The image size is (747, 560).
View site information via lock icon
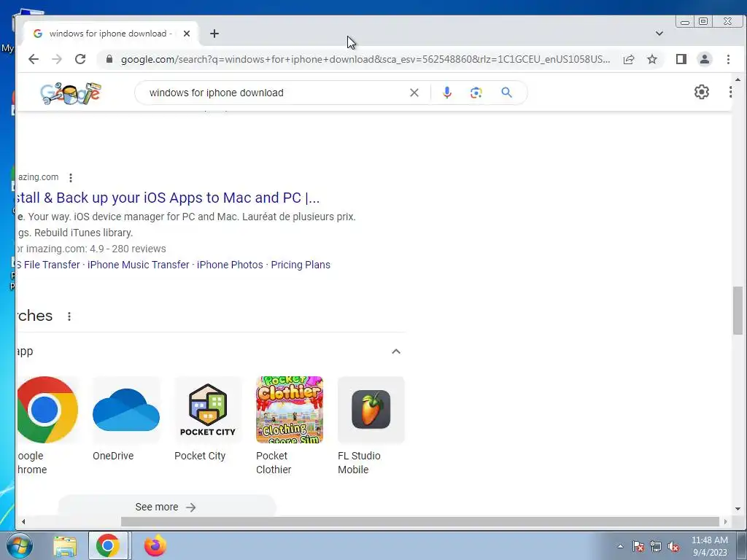(109, 59)
